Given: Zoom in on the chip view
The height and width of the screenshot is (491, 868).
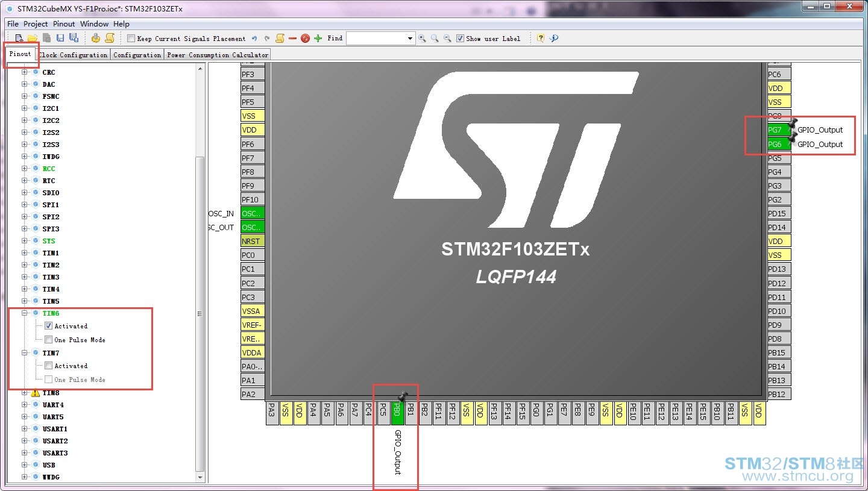Looking at the screenshot, I should tap(422, 39).
